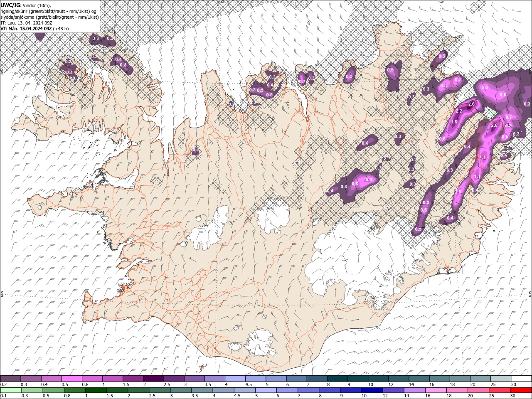This screenshot has height=399, width=532.
Task: Click the 'slydda/snjókoma' description line
Action: click(49, 17)
